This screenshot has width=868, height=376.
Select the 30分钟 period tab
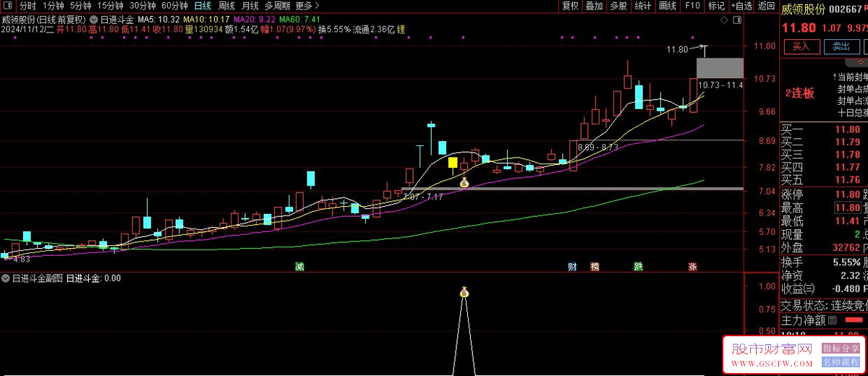tap(143, 6)
